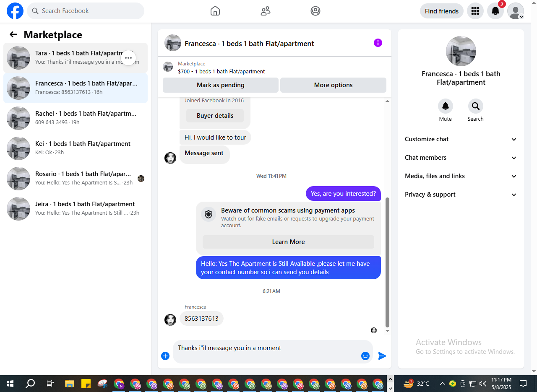The image size is (537, 392).
Task: Open Jeira's conversation in the list
Action: (x=76, y=209)
